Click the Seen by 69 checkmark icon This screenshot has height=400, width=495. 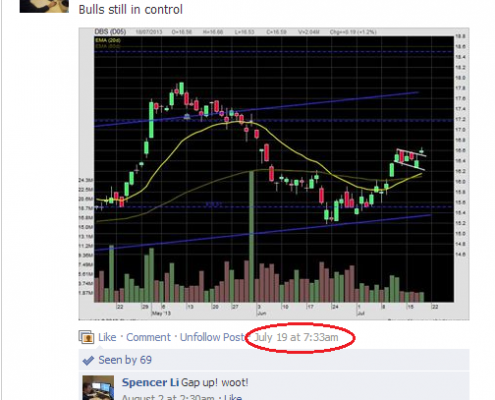pos(88,360)
